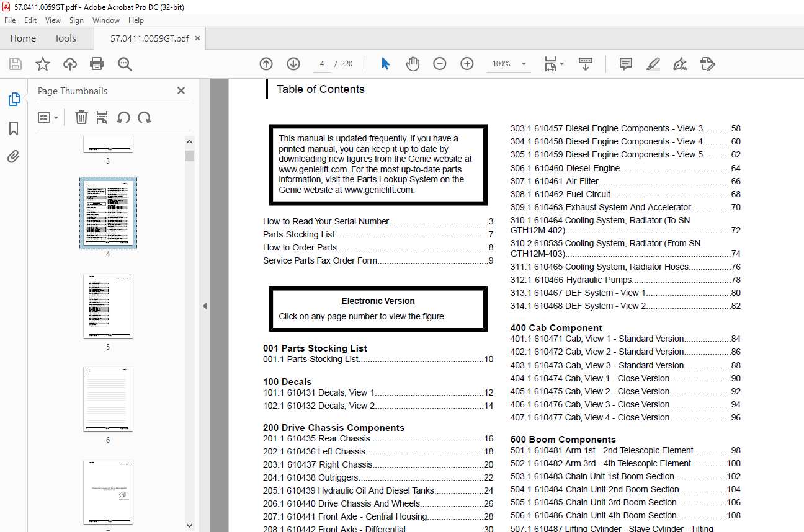Open thumbnail options dropdown menu
Image resolution: width=804 pixels, height=532 pixels.
tap(48, 117)
